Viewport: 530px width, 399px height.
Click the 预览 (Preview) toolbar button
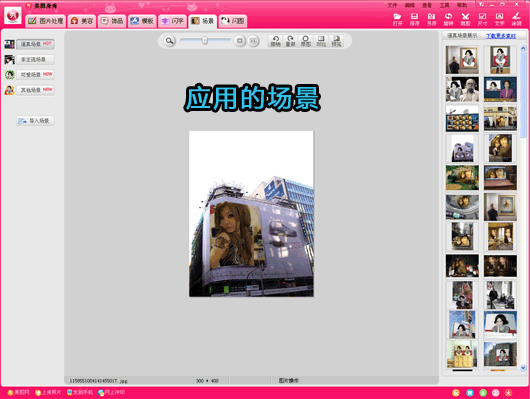(x=336, y=41)
